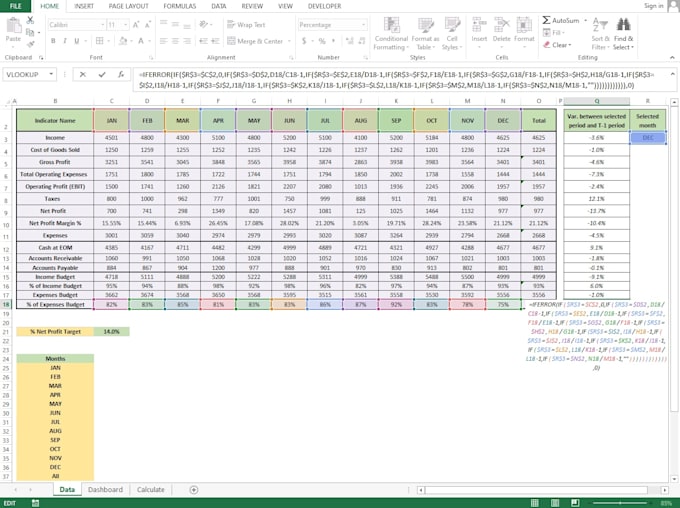Open Cell Styles gallery

coord(452,34)
